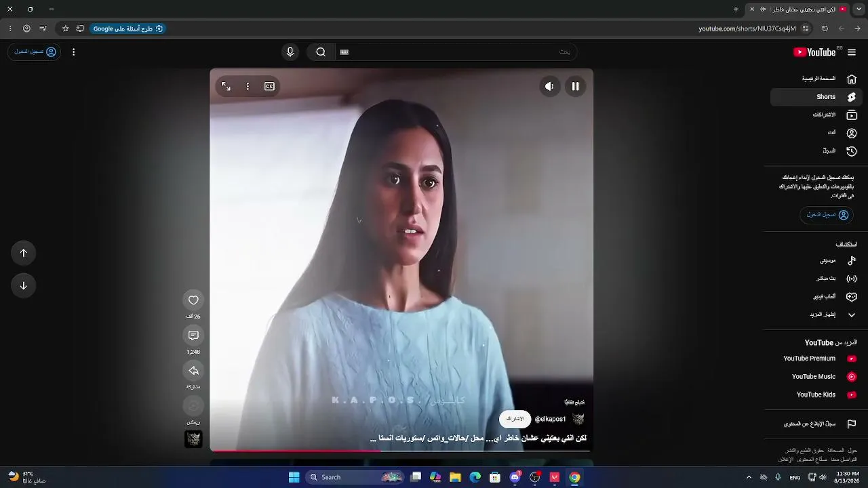Pause the Shorts video
This screenshot has width=868, height=488.
575,86
